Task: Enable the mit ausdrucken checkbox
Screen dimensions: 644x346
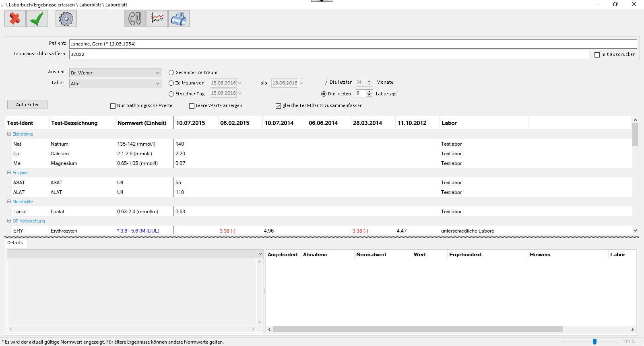Action: [x=597, y=55]
